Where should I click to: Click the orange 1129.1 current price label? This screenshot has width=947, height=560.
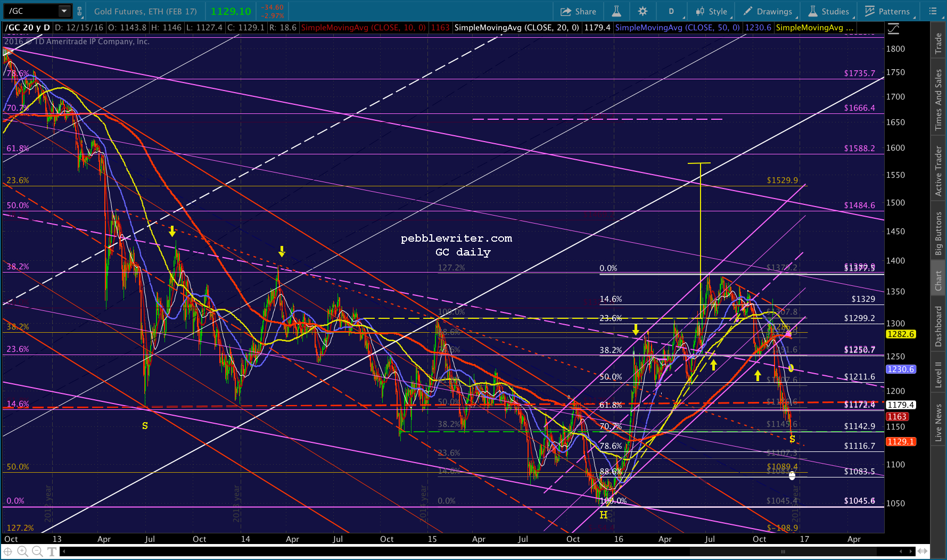click(x=901, y=442)
